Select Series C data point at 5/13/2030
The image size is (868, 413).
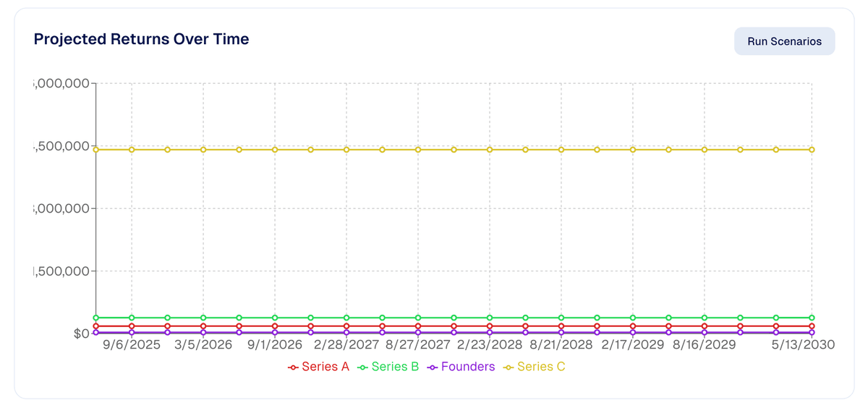pyautogui.click(x=812, y=150)
